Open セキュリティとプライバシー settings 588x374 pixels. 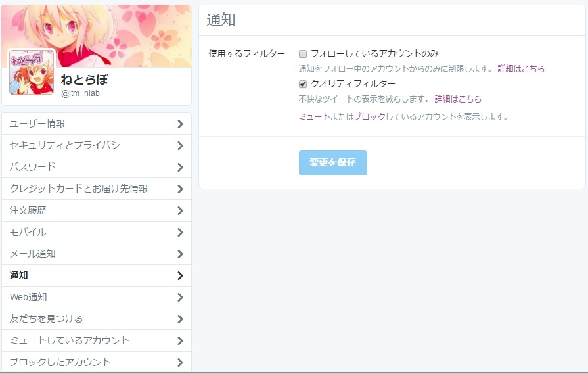click(x=97, y=145)
